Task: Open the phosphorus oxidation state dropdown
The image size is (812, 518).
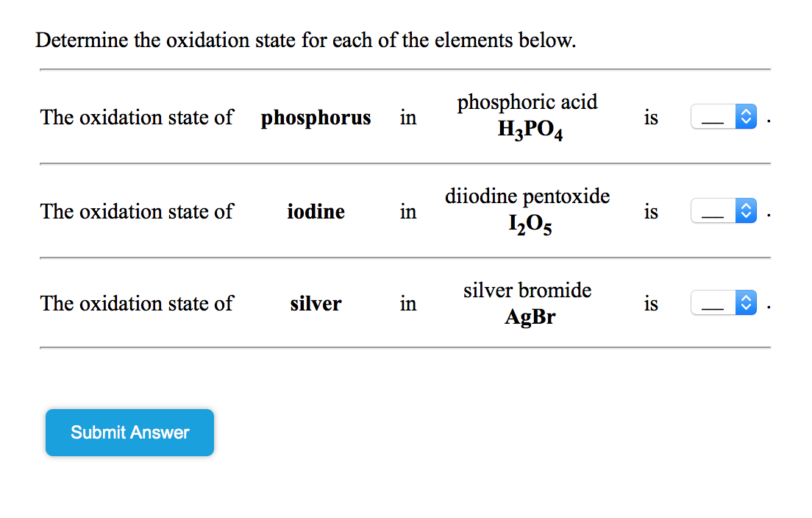Action: 724,116
